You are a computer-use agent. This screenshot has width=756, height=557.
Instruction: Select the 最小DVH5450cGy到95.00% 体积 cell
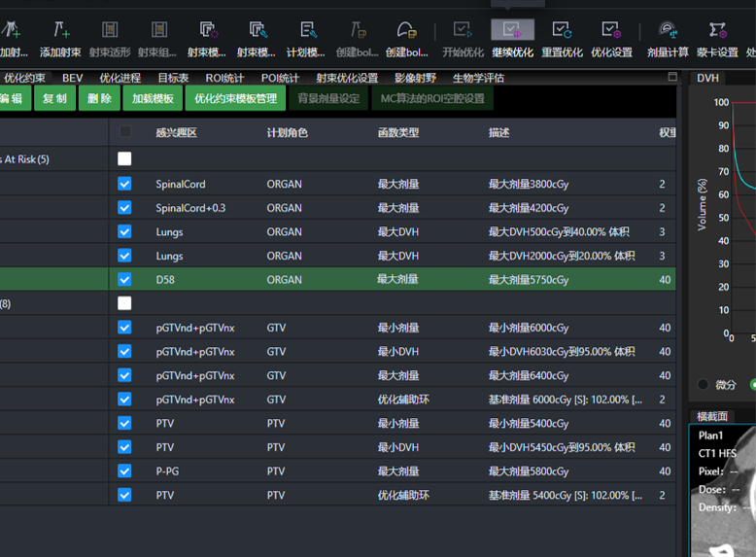coord(562,447)
